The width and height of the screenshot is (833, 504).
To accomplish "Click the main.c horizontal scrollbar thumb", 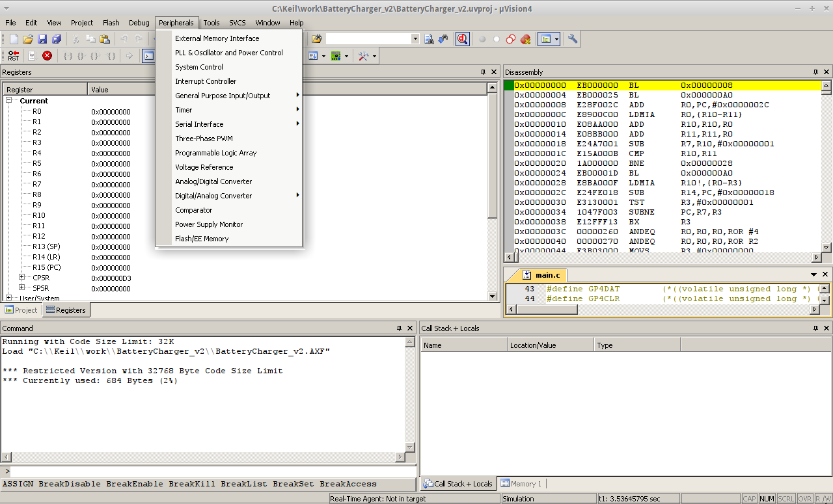I will tap(546, 310).
